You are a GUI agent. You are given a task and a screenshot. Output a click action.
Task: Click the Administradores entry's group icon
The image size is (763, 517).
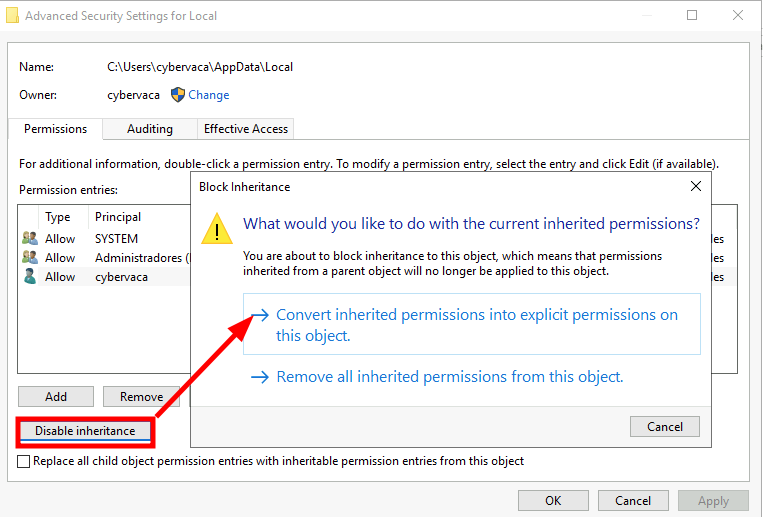click(29, 258)
